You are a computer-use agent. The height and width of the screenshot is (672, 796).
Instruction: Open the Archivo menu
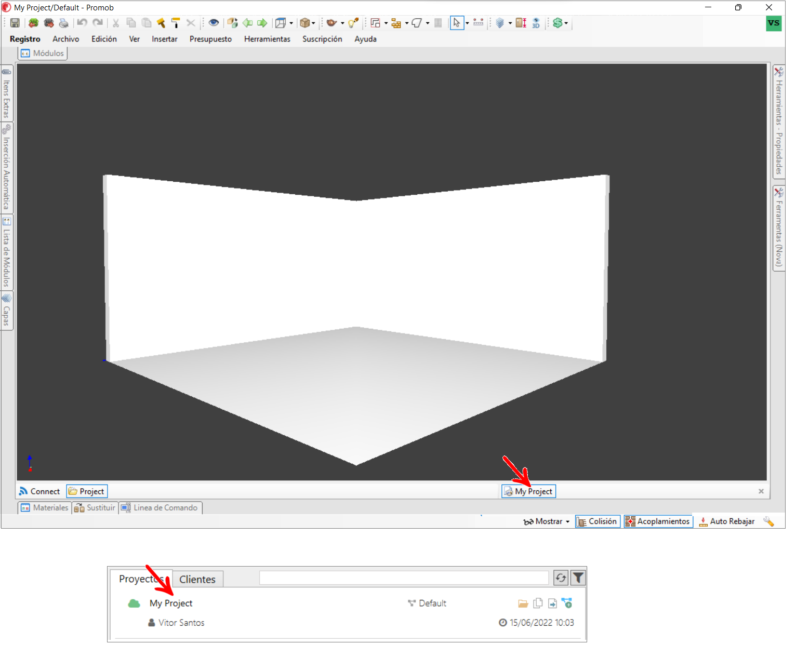tap(66, 39)
